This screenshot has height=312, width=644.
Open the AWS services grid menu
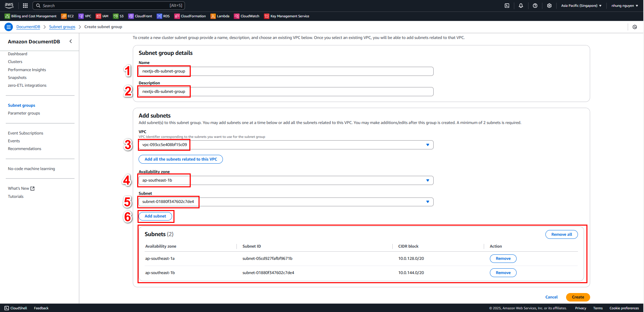(25, 6)
